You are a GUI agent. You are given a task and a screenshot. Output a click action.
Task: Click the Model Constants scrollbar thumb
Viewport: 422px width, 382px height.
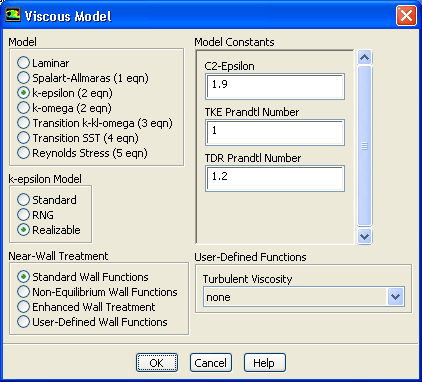[x=364, y=146]
